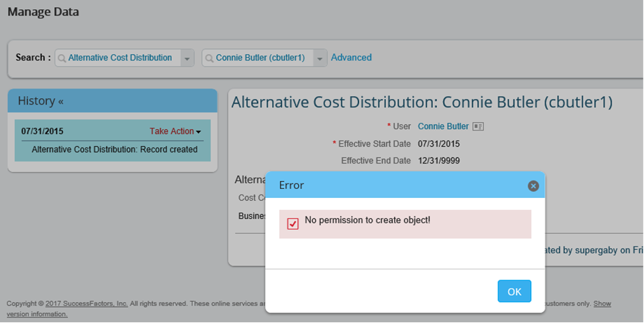Open the quick card icon beside Connie Butler
This screenshot has width=644, height=323.
pyautogui.click(x=478, y=127)
